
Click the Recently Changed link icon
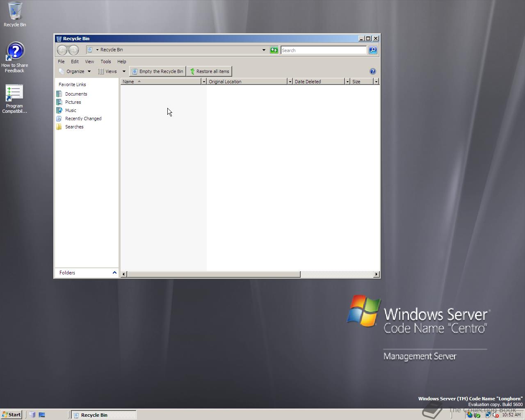click(59, 119)
